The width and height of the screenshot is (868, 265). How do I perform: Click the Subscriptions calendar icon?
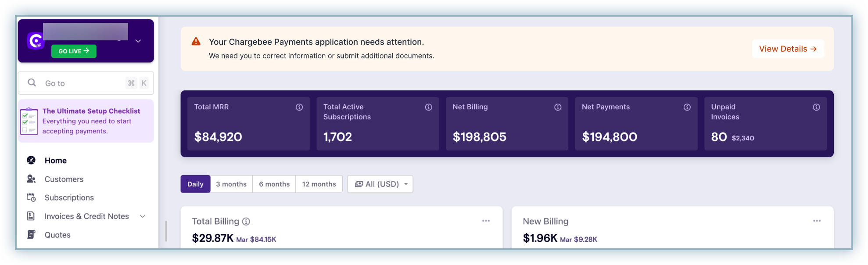(x=31, y=197)
